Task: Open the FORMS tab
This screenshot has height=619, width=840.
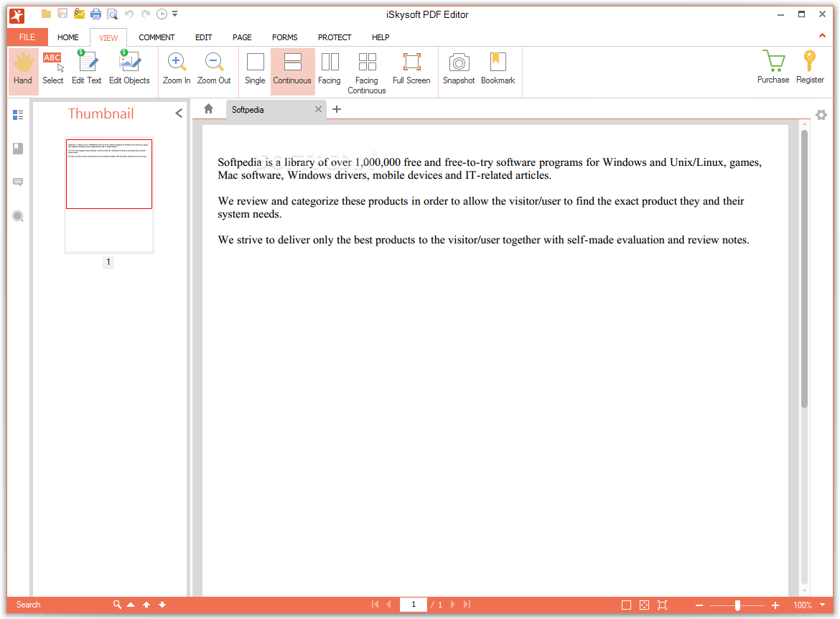Action: 284,37
